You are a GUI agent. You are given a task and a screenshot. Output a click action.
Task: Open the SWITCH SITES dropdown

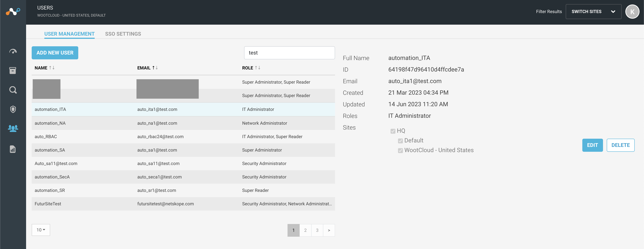(594, 12)
